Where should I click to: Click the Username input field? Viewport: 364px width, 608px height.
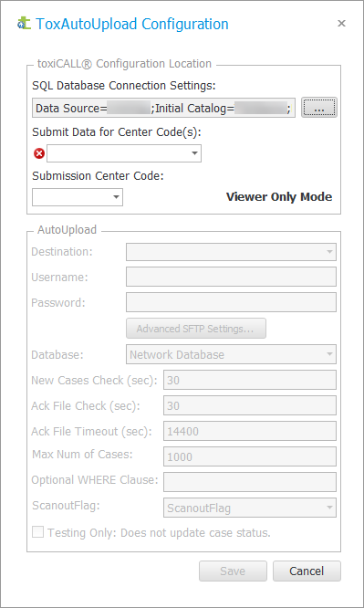pyautogui.click(x=231, y=277)
